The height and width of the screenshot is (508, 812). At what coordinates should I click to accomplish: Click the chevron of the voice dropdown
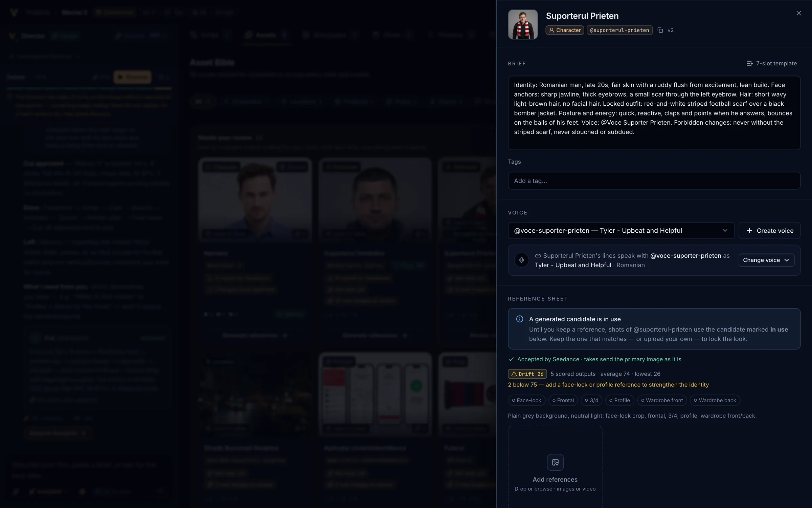coord(725,231)
